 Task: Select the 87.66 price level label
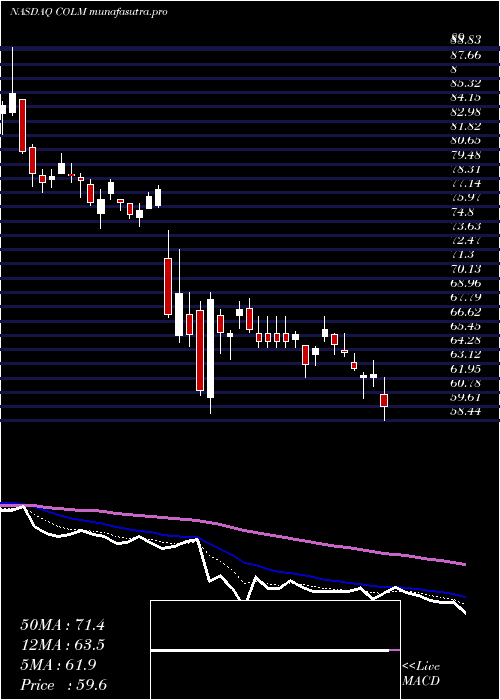click(466, 55)
